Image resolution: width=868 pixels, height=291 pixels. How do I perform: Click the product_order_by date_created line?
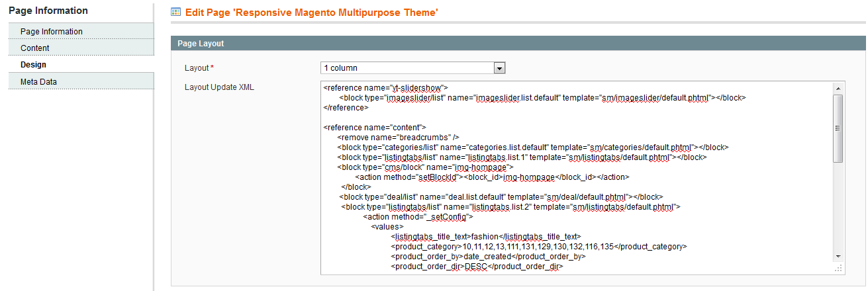pyautogui.click(x=488, y=256)
